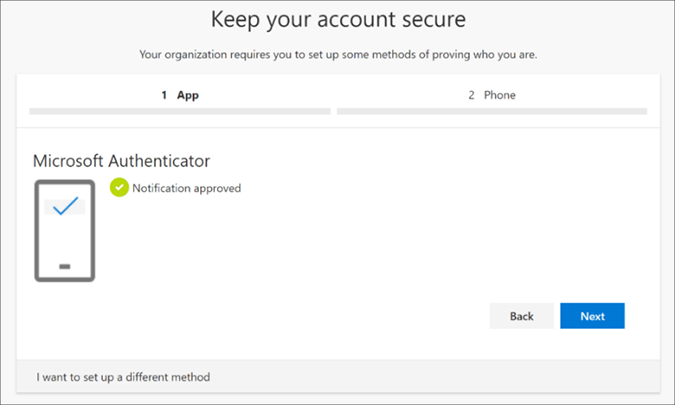
Task: Click the blue checkmark inside the phone
Action: [x=65, y=206]
